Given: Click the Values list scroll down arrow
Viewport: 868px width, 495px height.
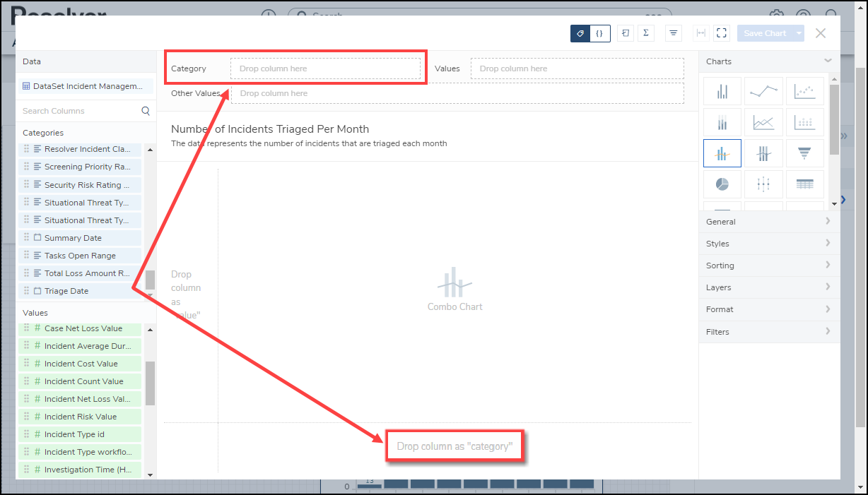Looking at the screenshot, I should 150,475.
